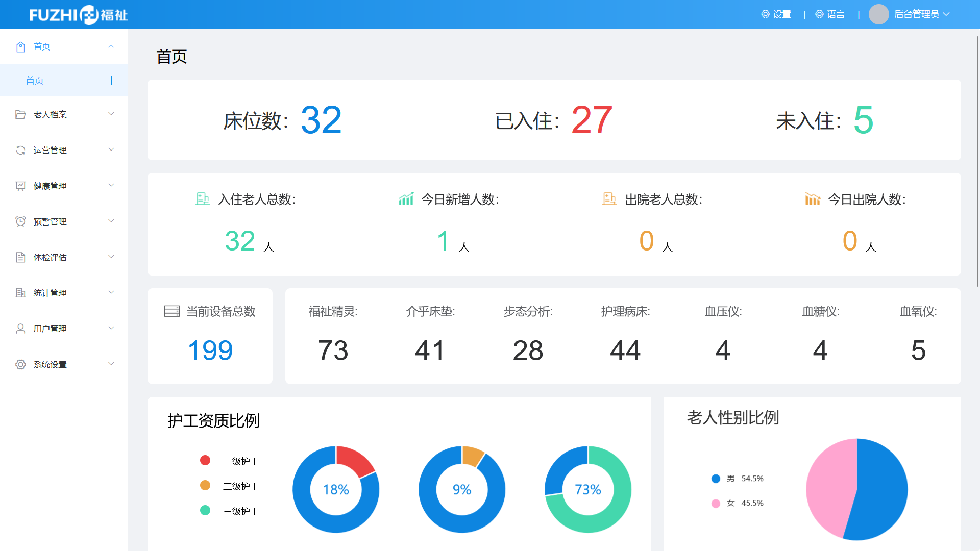
Task: Open the 预警管理 menu label
Action: click(x=50, y=221)
